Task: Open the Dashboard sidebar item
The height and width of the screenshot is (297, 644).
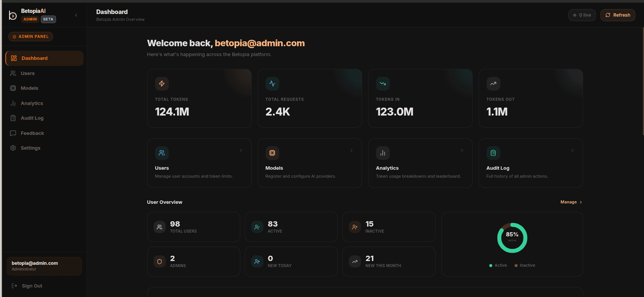Action: (45, 58)
